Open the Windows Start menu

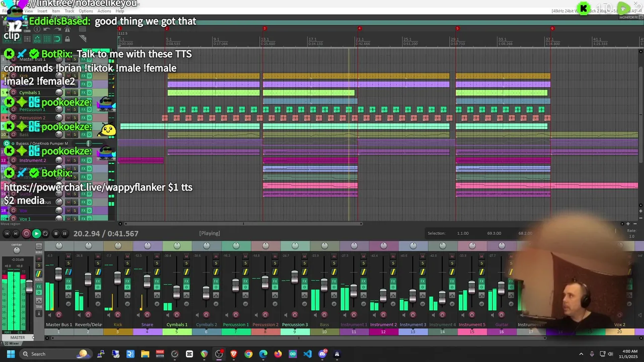11,354
